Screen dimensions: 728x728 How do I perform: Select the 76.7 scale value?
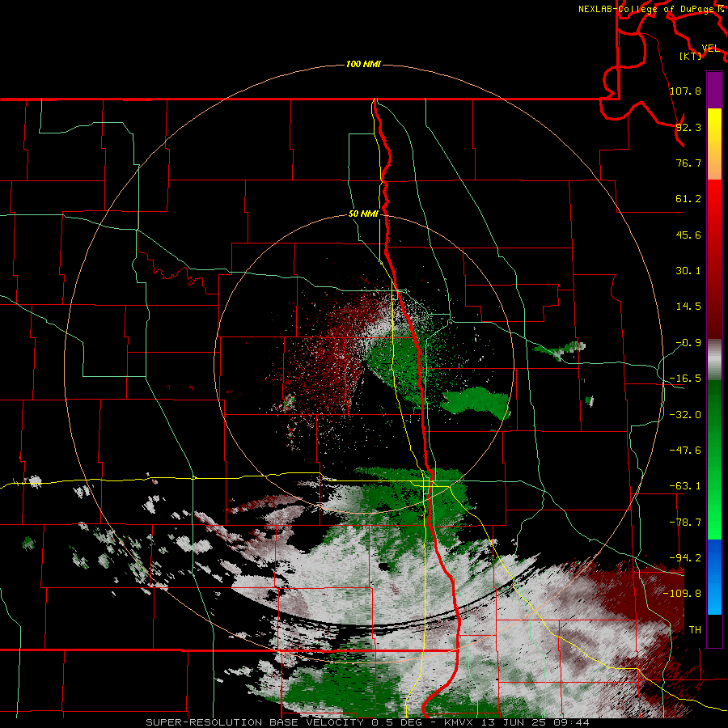pos(688,163)
